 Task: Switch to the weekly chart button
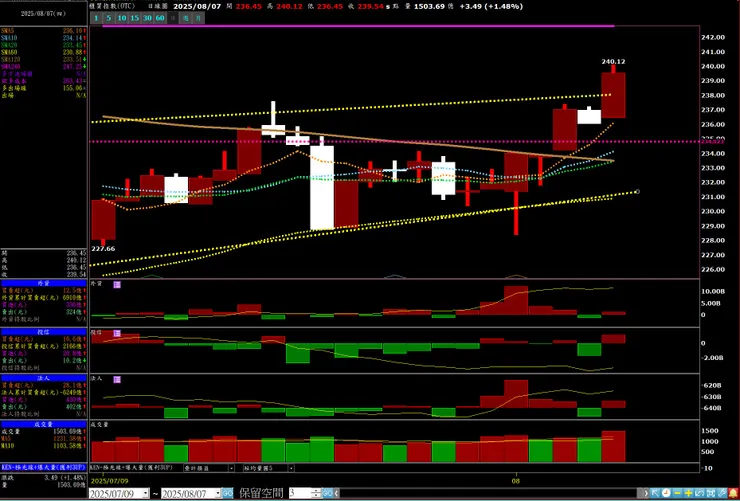[186, 18]
